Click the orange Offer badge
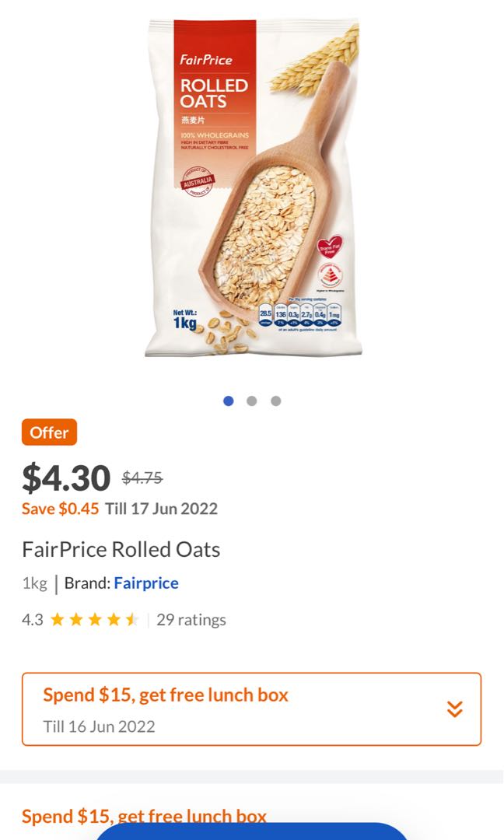Image resolution: width=504 pixels, height=840 pixels. pos(49,432)
